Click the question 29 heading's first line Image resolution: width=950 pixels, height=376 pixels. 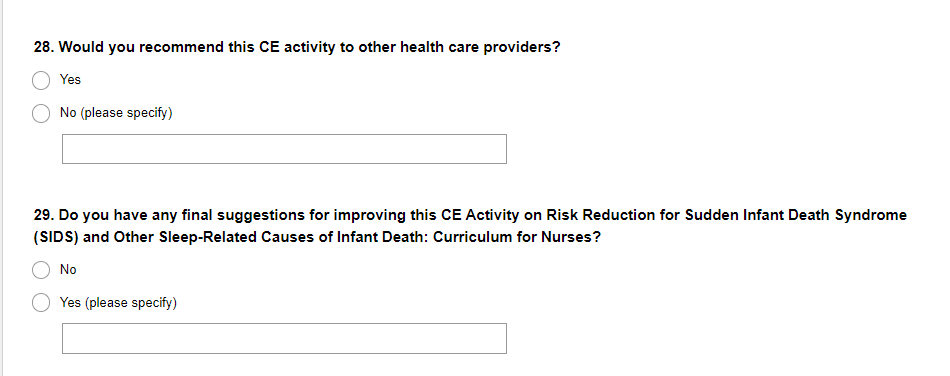click(470, 216)
